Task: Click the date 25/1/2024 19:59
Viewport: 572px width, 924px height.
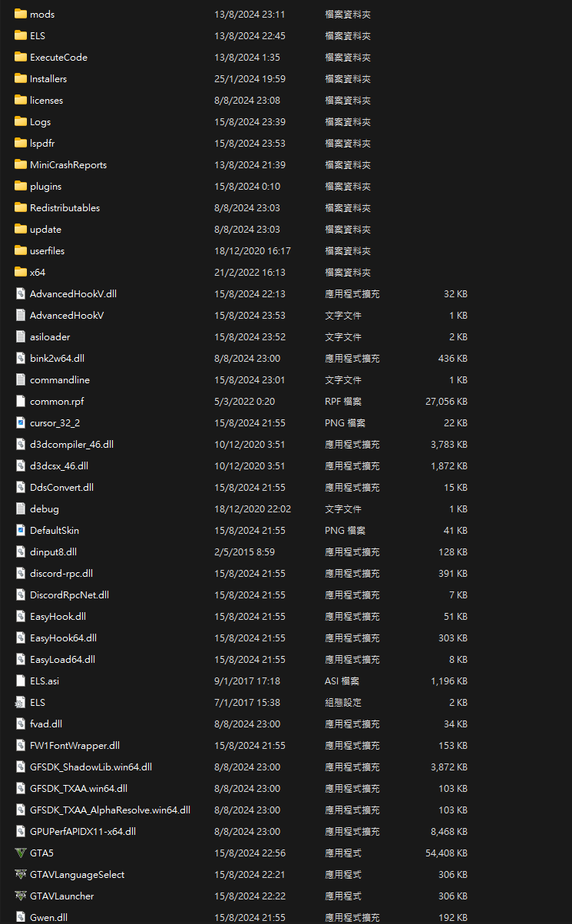Action: [250, 78]
